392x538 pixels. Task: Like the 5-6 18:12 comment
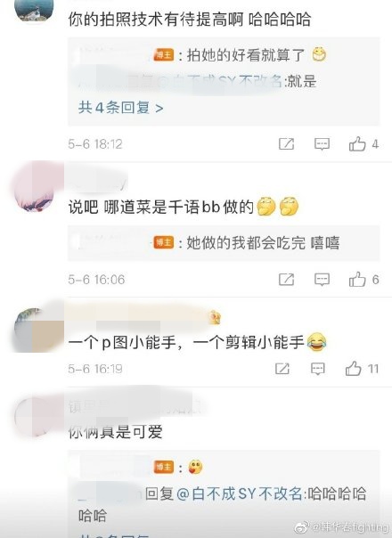tap(363, 143)
